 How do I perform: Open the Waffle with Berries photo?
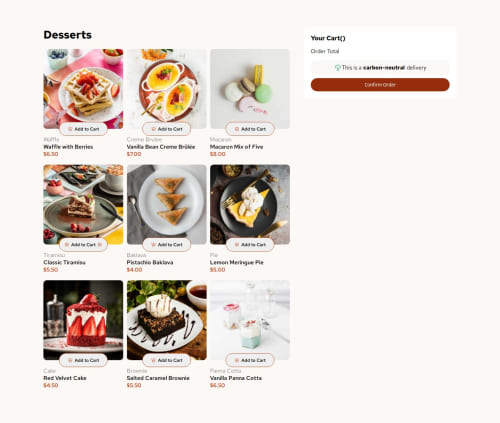[x=83, y=89]
